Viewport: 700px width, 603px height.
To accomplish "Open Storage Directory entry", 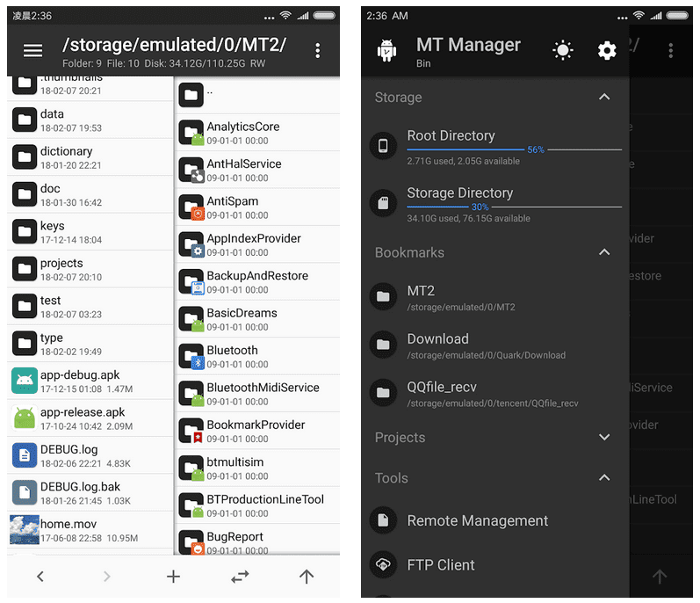I will tap(495, 204).
